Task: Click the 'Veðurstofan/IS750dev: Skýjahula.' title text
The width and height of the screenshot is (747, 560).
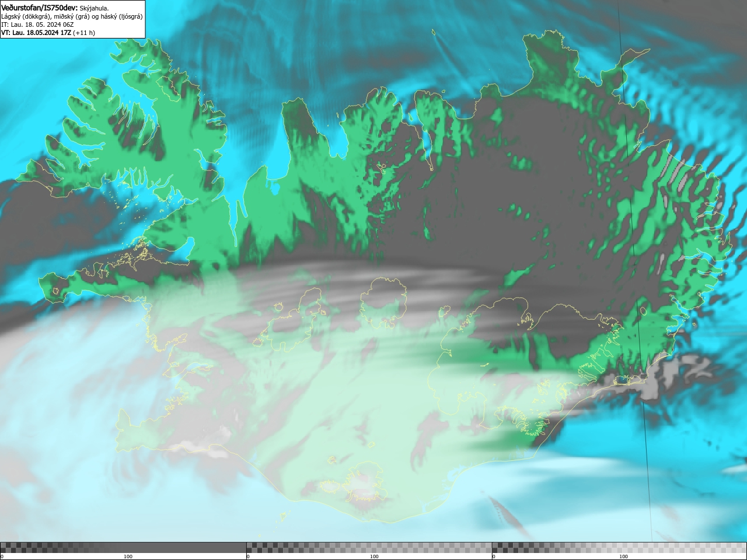Action: 55,8
